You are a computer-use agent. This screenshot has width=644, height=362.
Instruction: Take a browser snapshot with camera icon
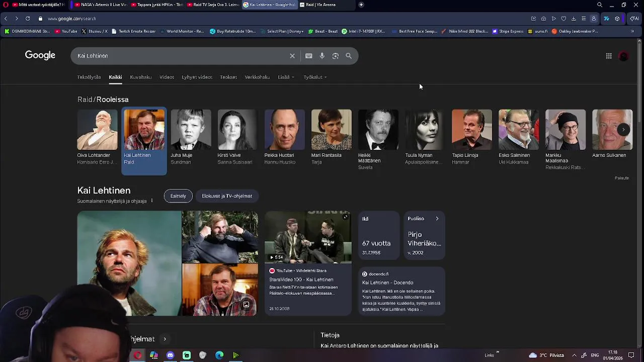coord(543,19)
